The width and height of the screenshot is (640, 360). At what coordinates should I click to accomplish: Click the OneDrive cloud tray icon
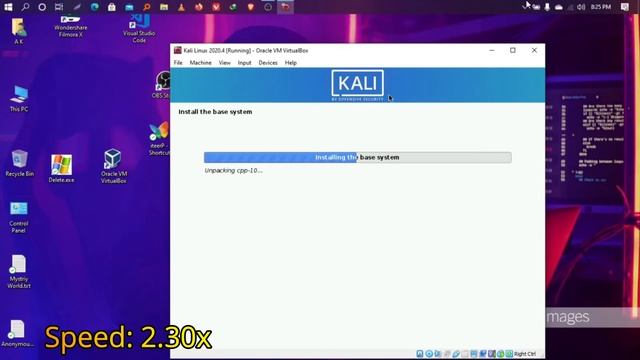[559, 7]
